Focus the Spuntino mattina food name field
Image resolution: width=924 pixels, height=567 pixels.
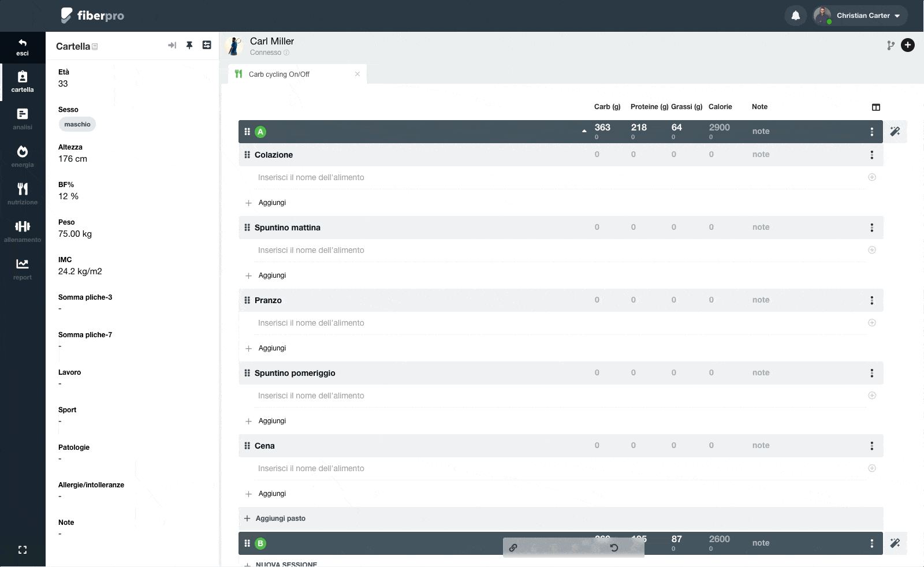(x=560, y=250)
